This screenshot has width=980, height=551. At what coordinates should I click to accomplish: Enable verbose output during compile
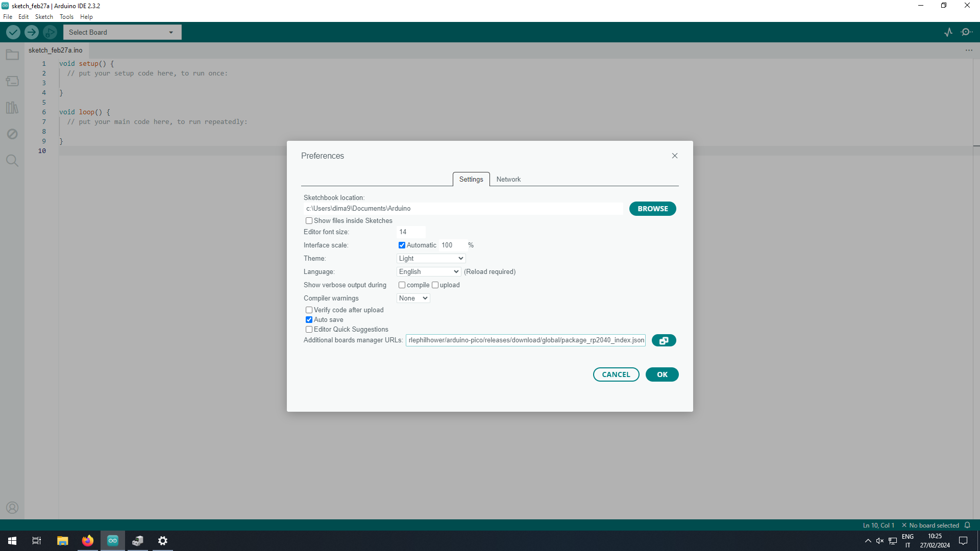click(402, 285)
